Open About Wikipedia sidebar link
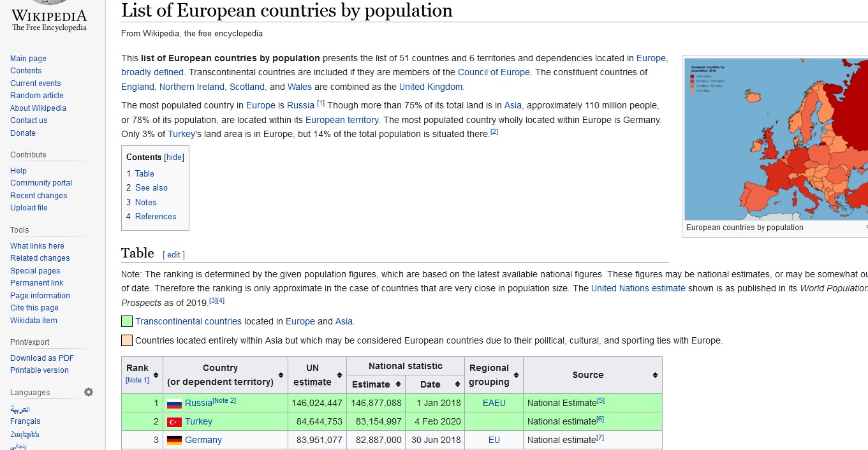 [38, 108]
